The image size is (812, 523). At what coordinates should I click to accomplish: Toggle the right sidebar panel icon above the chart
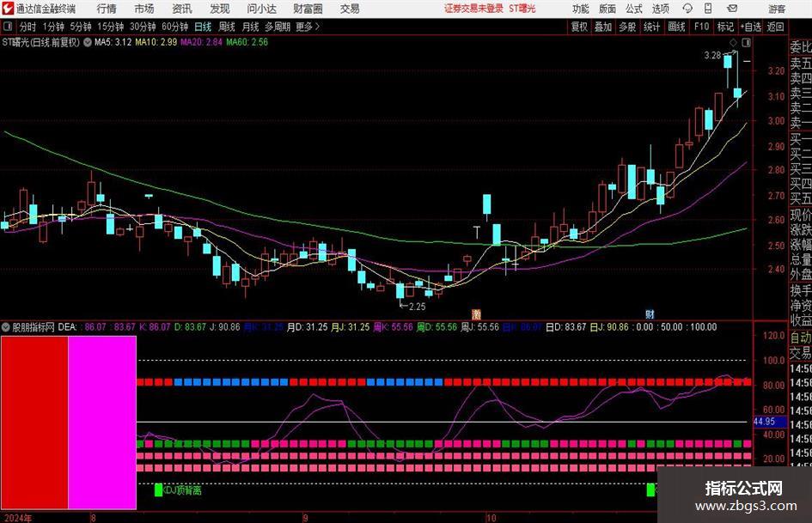coord(746,42)
